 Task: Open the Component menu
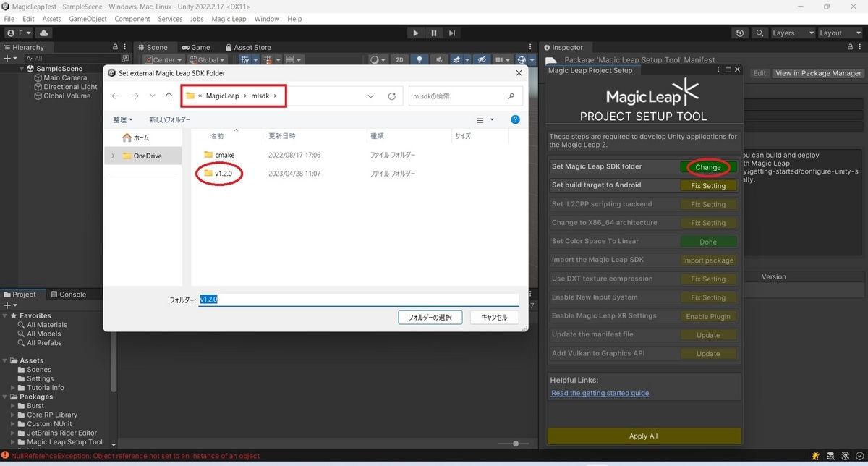pos(132,19)
